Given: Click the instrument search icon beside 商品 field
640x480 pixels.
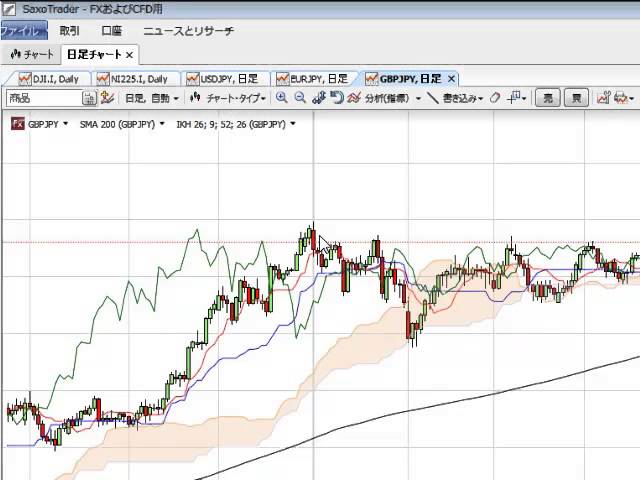Looking at the screenshot, I should click(89, 98).
